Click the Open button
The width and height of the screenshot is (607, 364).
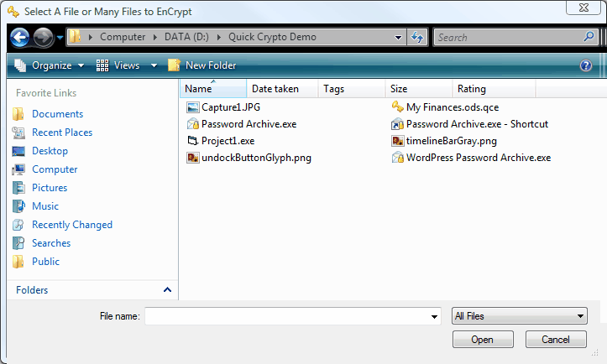point(483,339)
